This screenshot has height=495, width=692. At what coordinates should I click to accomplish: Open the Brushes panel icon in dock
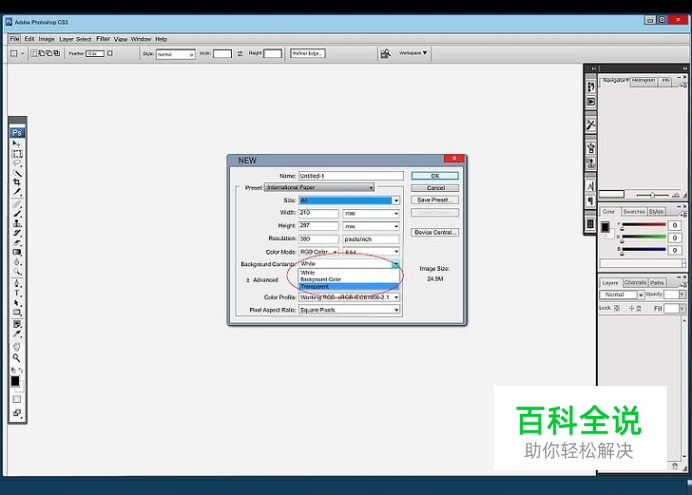590,148
